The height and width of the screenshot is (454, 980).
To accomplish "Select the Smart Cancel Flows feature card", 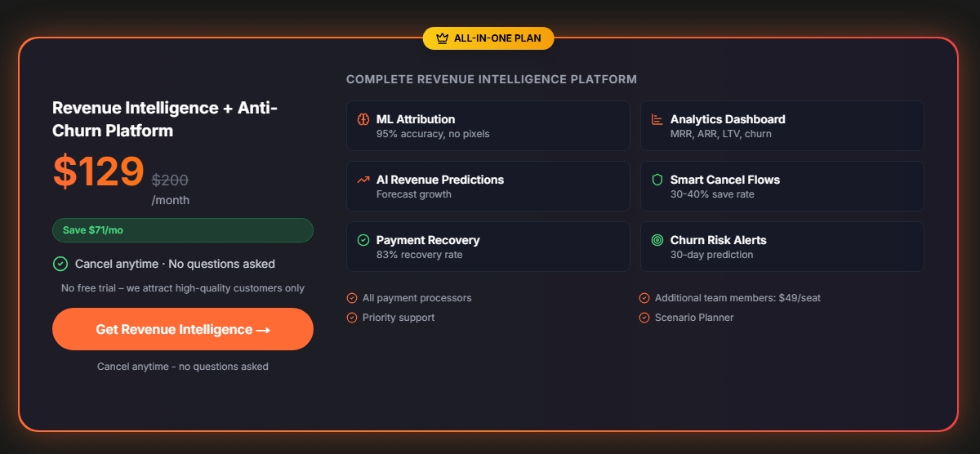I will tap(782, 186).
